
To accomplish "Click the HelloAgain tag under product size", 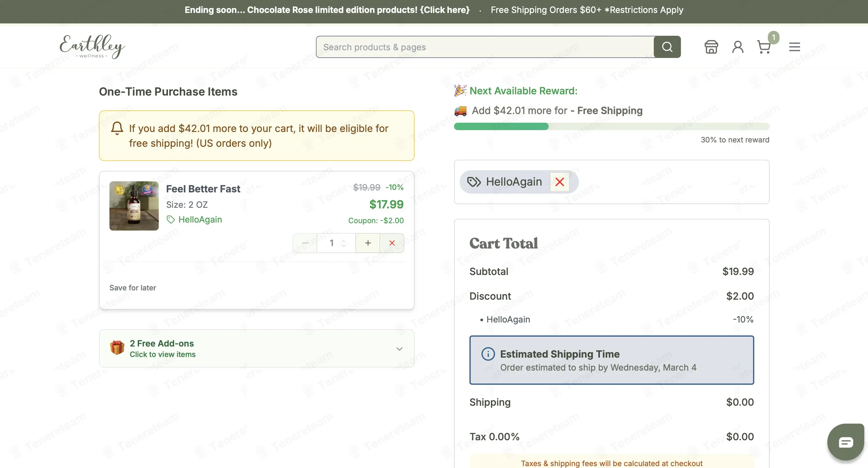I will tap(194, 220).
